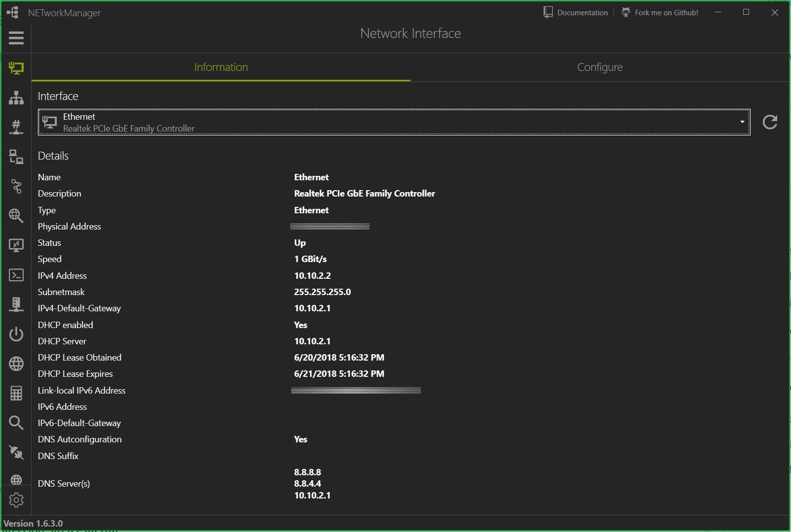Screen dimensions: 791x532
Task: Open the Port Scanner hash icon
Action: 16,127
